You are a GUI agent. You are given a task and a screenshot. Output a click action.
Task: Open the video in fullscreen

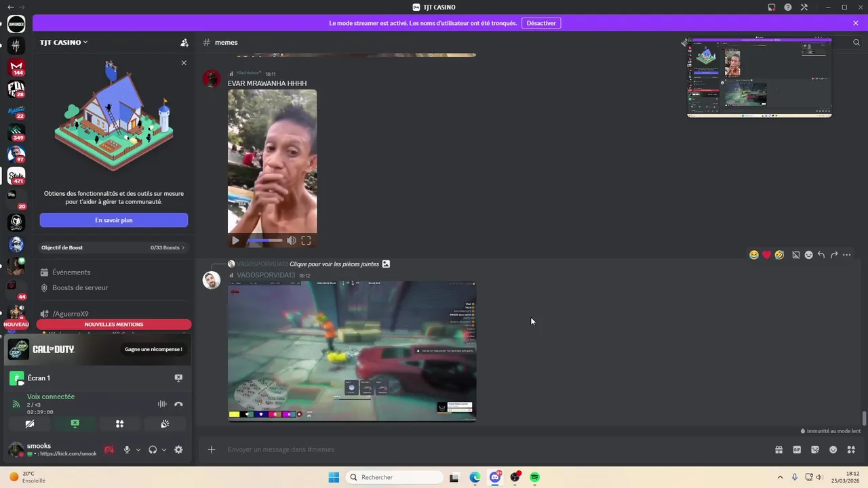point(307,241)
